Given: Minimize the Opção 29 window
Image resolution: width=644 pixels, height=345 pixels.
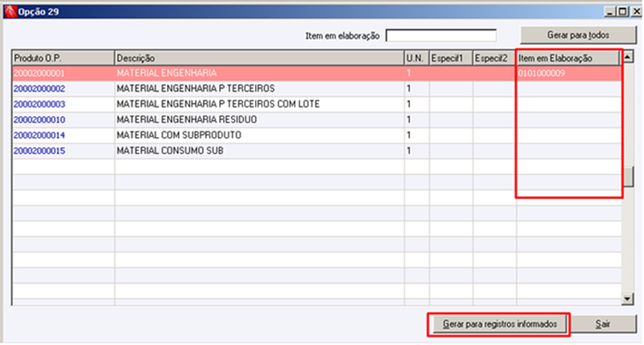Looking at the screenshot, I should pyautogui.click(x=609, y=12).
